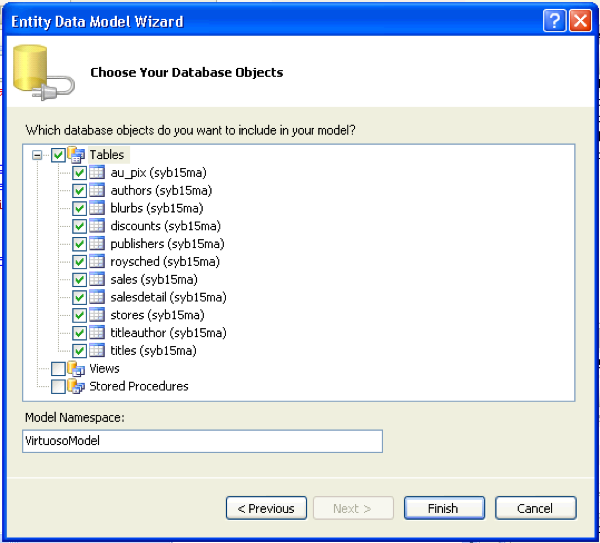Viewport: 600px width, 543px height.
Task: Cancel the Entity Data Model Wizard
Action: (x=534, y=508)
